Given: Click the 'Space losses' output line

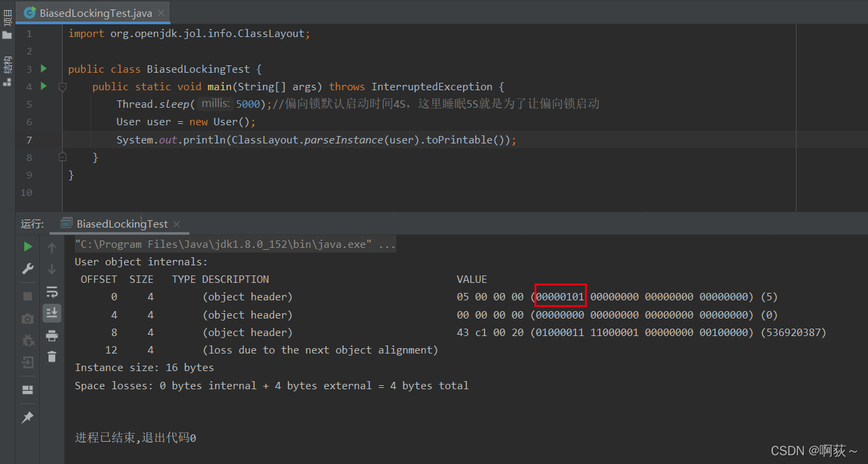Looking at the screenshot, I should (x=272, y=386).
